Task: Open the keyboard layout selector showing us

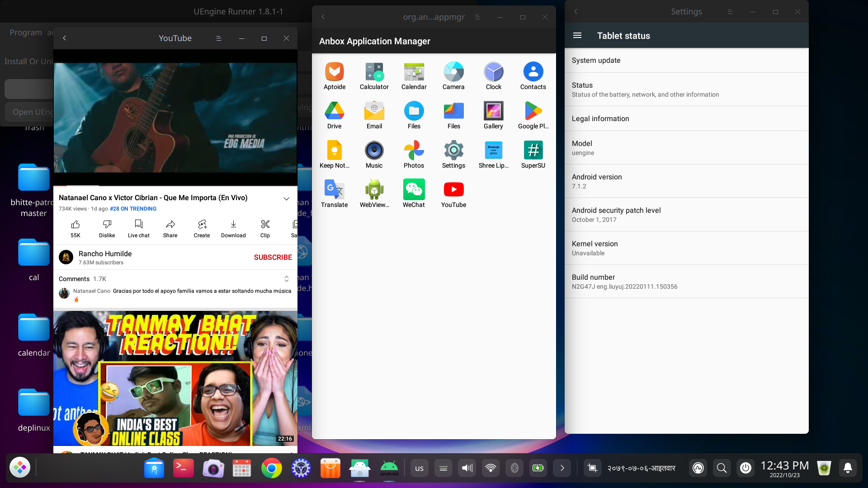Action: (419, 468)
